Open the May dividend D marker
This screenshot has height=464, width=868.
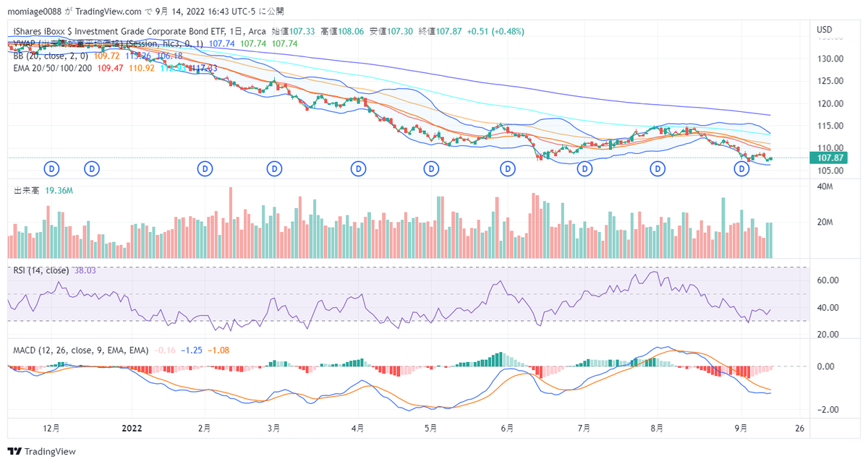pos(432,168)
